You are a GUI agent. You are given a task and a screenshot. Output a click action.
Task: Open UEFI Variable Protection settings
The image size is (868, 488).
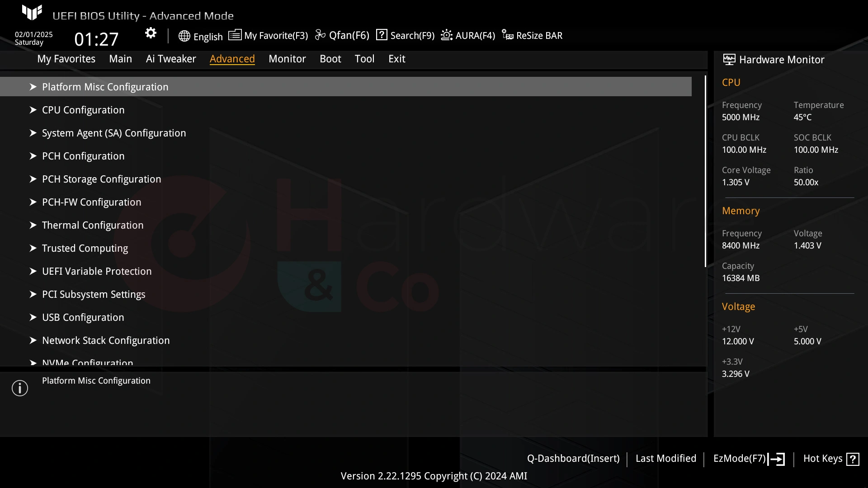point(97,271)
